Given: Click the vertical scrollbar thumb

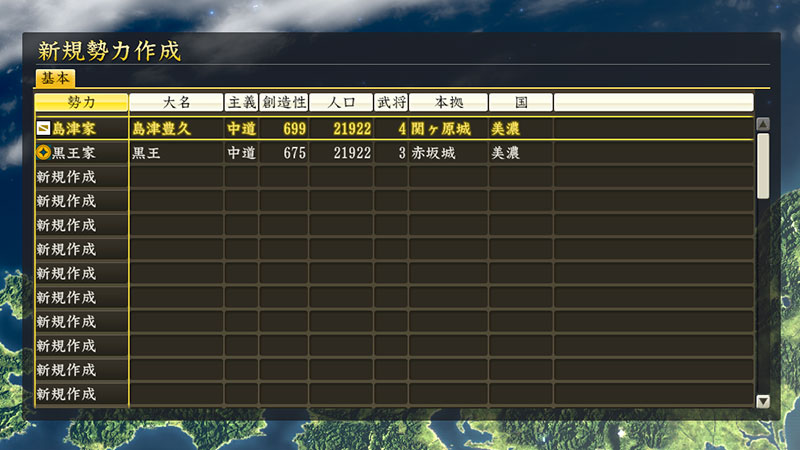Looking at the screenshot, I should (763, 165).
